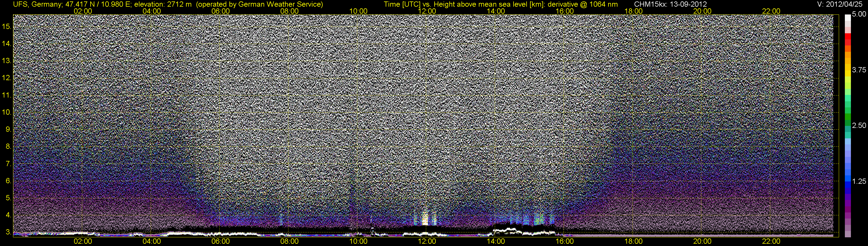Click the '14.' height axis label
This screenshot has height=246, width=868.
tap(7, 43)
